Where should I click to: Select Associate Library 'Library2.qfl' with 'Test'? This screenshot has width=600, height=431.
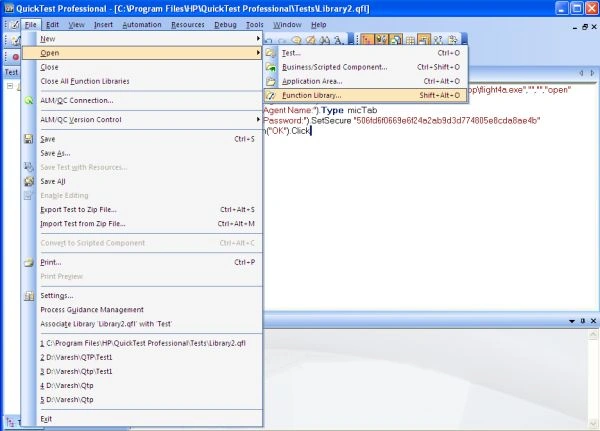[x=142, y=324]
